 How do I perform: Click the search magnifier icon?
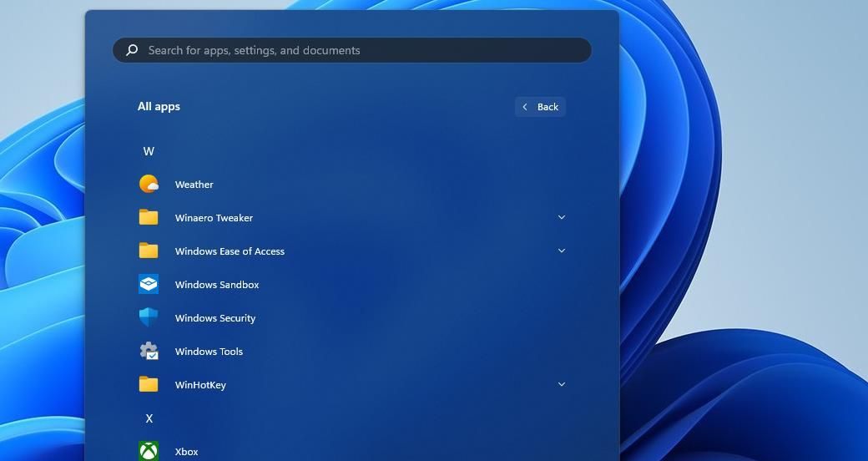132,50
